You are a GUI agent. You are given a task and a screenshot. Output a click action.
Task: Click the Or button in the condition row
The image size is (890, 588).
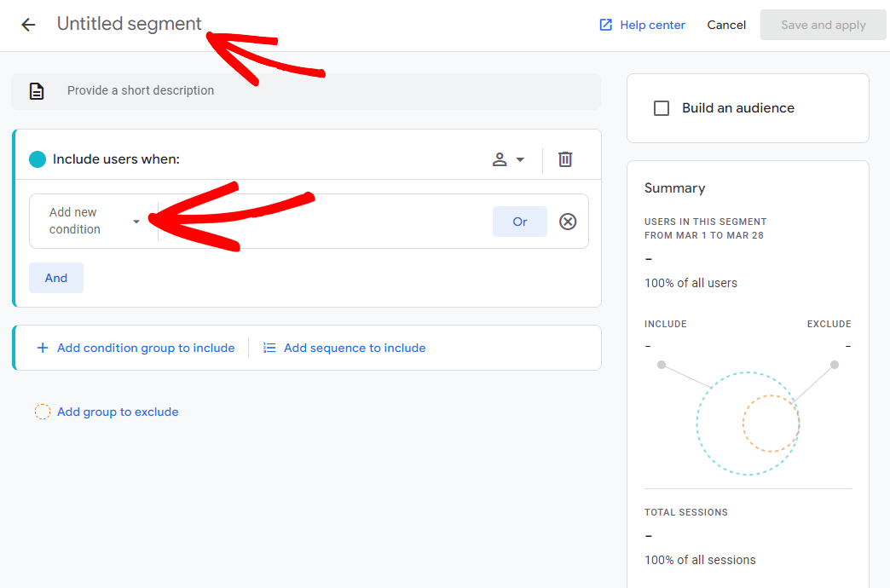pyautogui.click(x=519, y=221)
